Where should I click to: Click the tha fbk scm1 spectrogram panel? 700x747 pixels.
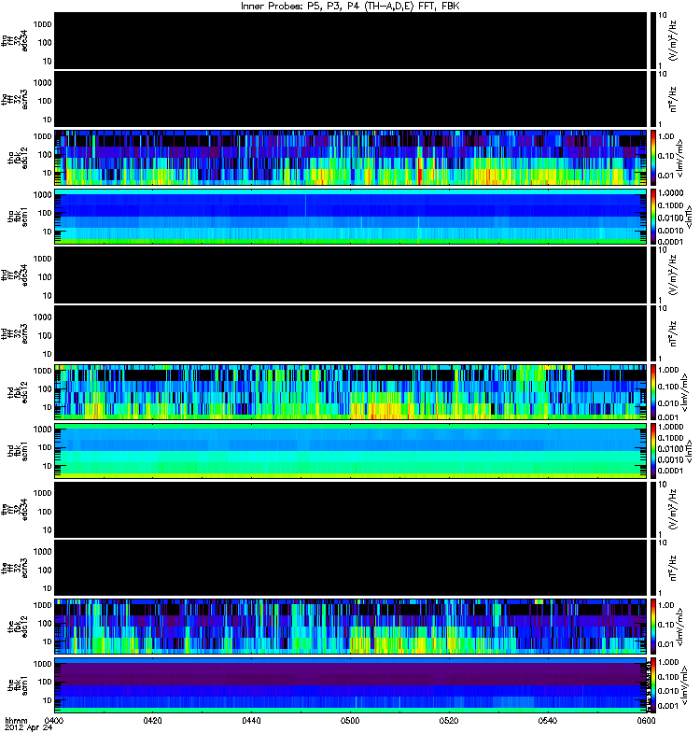click(x=351, y=217)
